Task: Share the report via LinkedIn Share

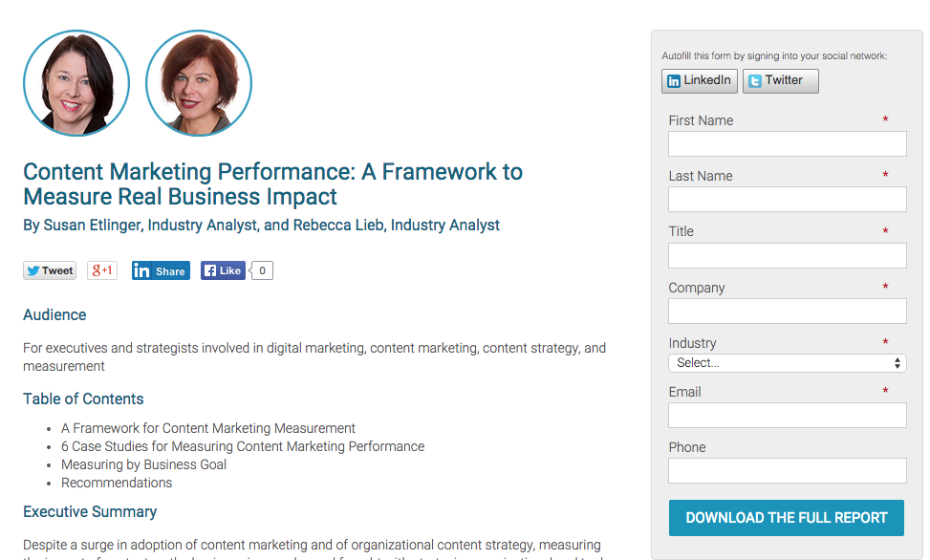Action: pos(161,270)
